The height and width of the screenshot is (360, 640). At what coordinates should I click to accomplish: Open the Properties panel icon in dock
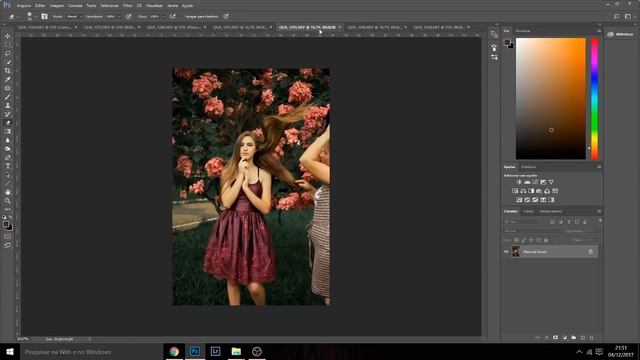494,48
